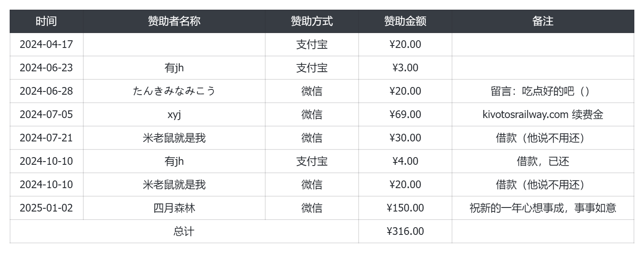Select the sponsor 四月森林
Image resolution: width=644 pixels, height=253 pixels.
click(x=174, y=208)
